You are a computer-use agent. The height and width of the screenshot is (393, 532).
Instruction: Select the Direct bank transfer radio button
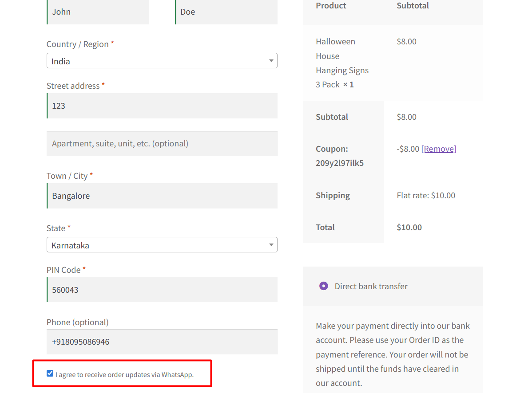324,286
